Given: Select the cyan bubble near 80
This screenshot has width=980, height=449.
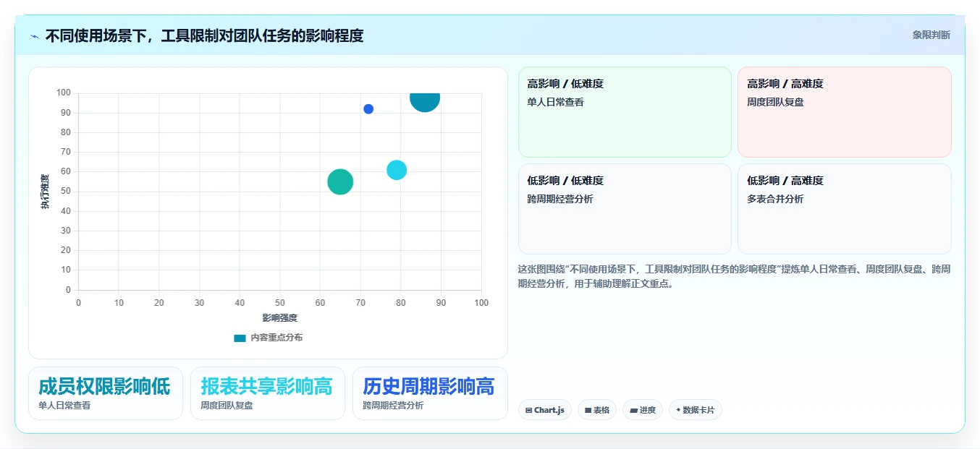Looking at the screenshot, I should click(397, 170).
